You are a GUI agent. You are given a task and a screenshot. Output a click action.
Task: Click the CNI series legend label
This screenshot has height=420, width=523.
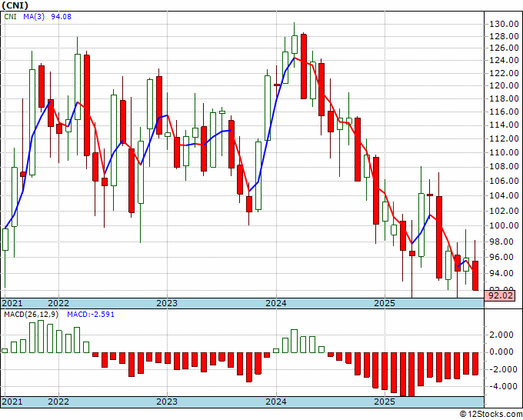(10, 17)
